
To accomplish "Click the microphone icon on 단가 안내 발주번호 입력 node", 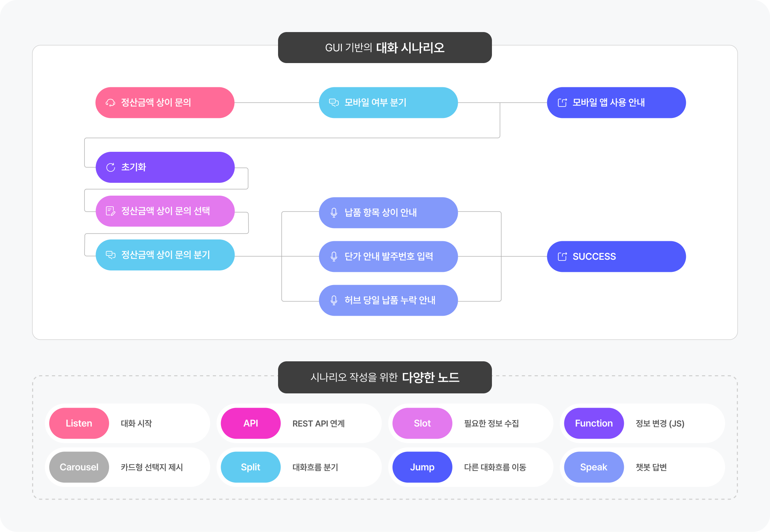I will 334,257.
